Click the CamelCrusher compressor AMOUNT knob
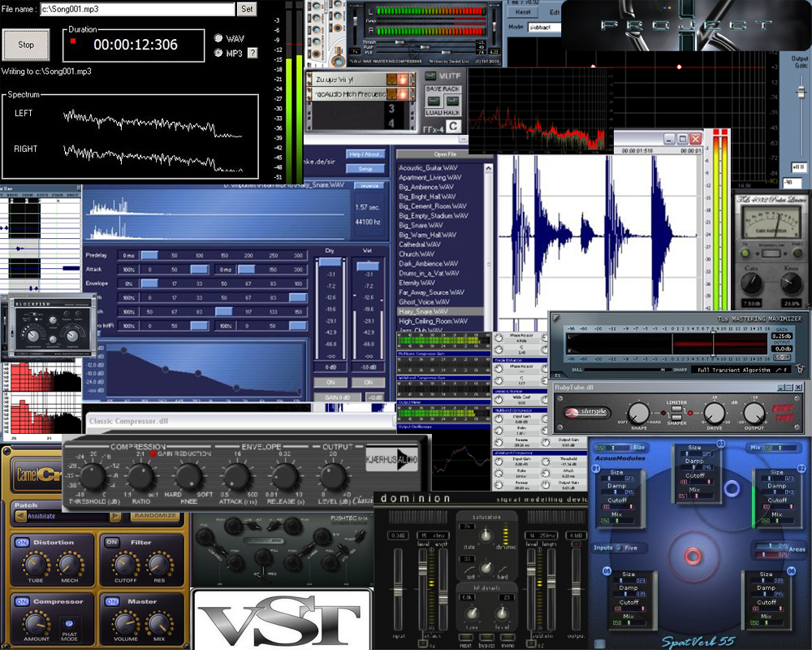This screenshot has height=650, width=812. click(x=36, y=622)
